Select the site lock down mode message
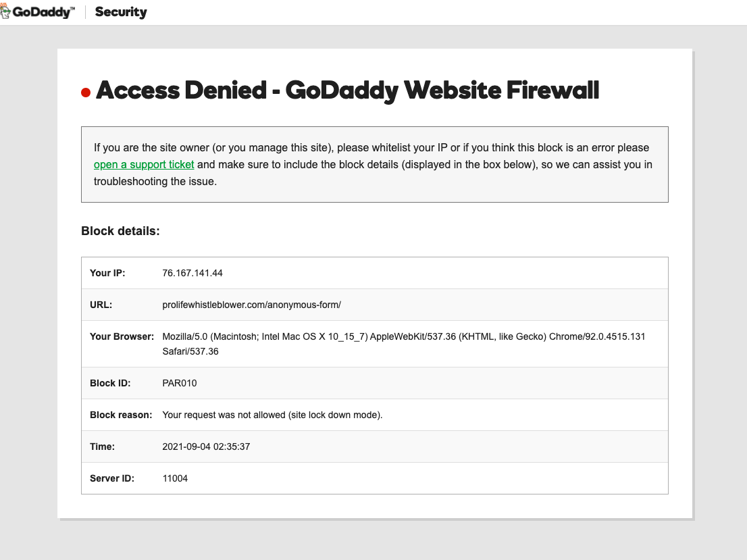Image resolution: width=747 pixels, height=560 pixels. pos(272,415)
